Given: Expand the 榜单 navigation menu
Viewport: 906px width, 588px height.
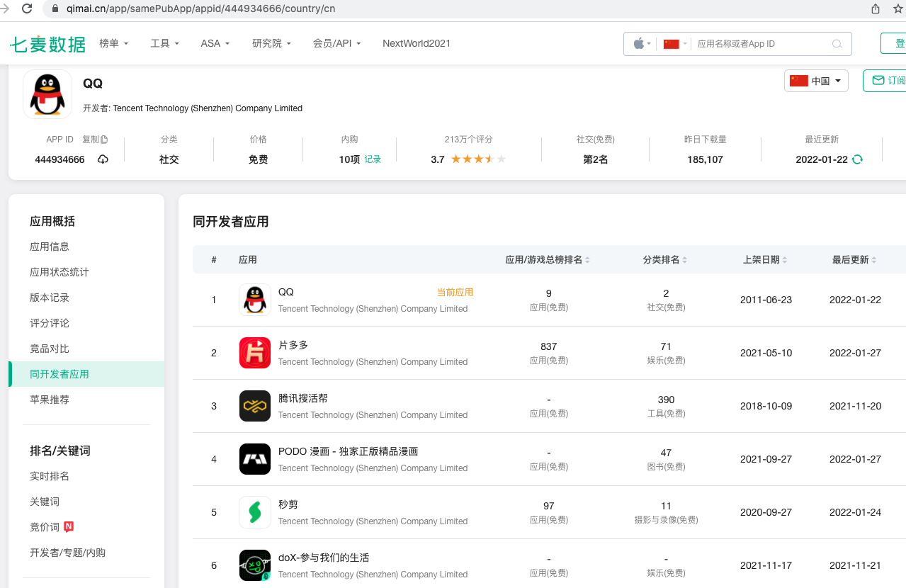Looking at the screenshot, I should point(113,43).
